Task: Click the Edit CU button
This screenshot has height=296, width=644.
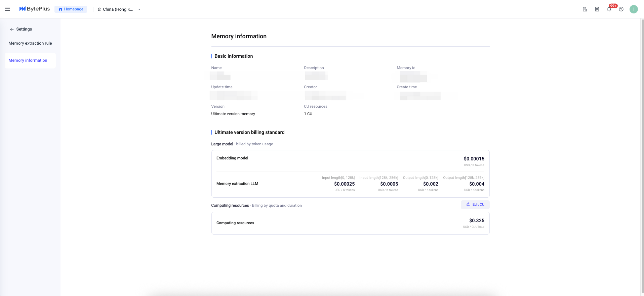Action: [x=475, y=204]
